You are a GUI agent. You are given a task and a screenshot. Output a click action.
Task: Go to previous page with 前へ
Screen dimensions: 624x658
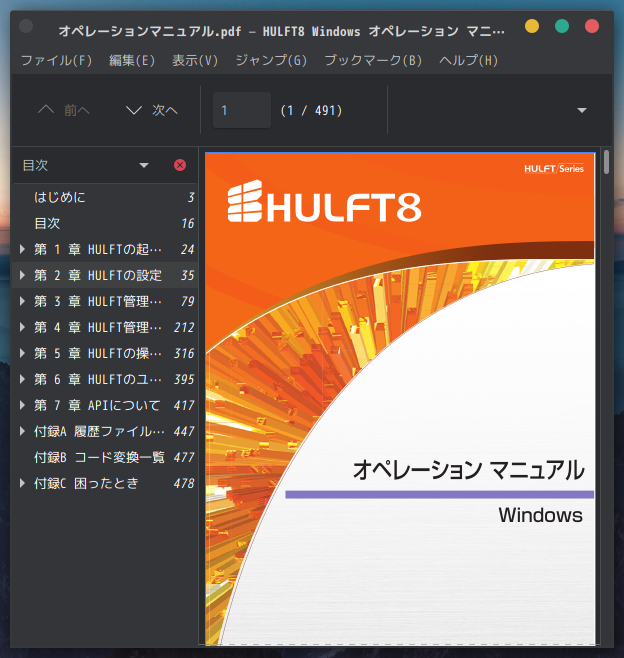[x=64, y=110]
